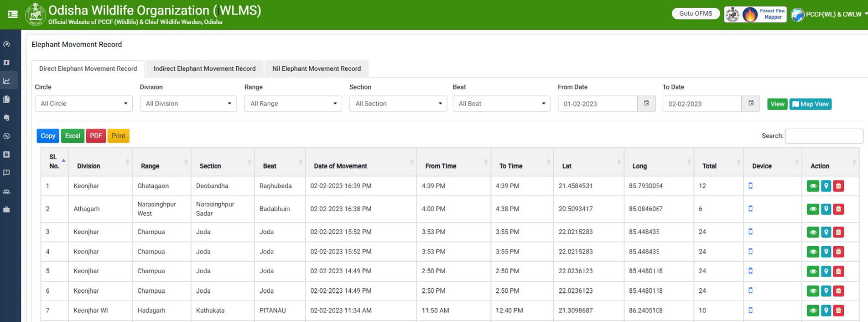Delete the PITANAU beat record
The image size is (868, 322).
pos(838,311)
